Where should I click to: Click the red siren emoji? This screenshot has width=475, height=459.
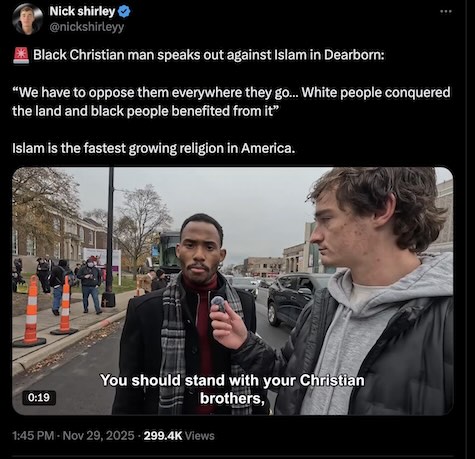click(21, 55)
